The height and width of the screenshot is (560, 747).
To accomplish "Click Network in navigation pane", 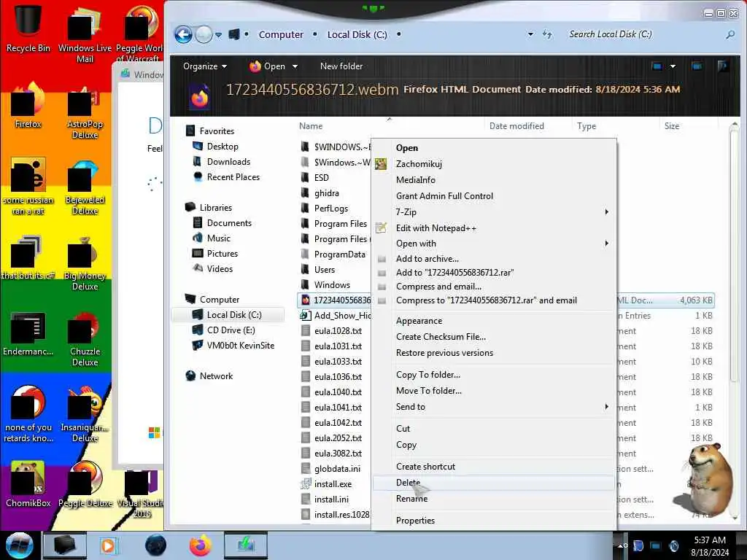I will point(216,376).
